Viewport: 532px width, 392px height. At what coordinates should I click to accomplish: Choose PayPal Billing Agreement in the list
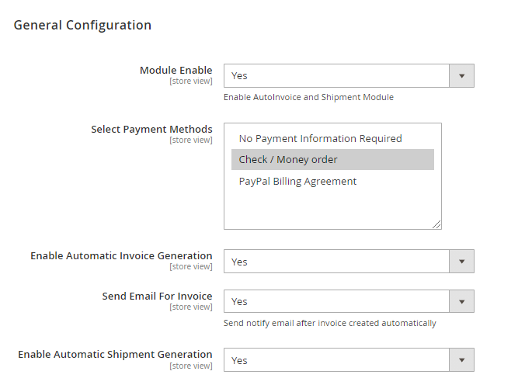point(297,182)
